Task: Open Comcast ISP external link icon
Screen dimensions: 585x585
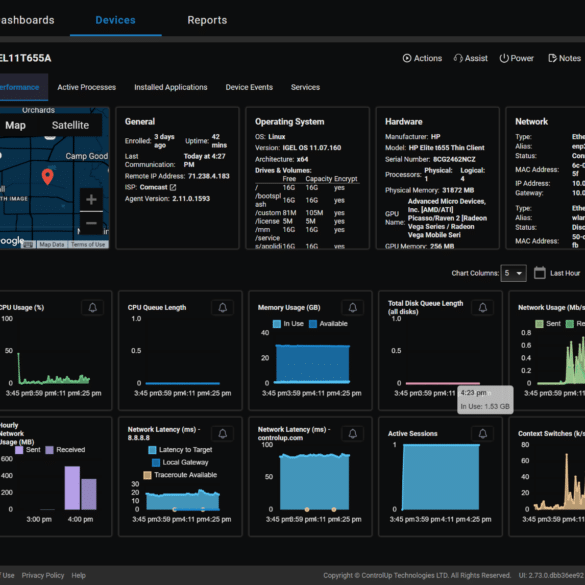Action: coord(173,187)
